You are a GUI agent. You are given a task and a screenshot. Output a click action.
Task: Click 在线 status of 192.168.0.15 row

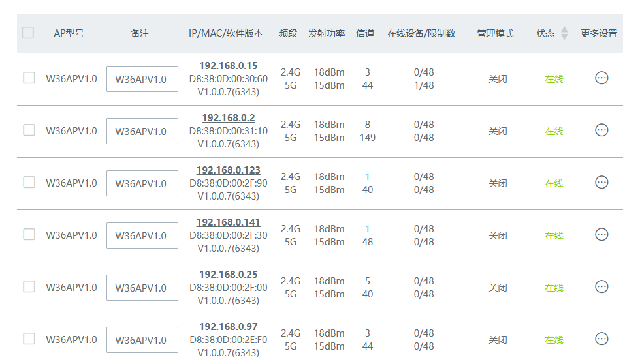(554, 79)
